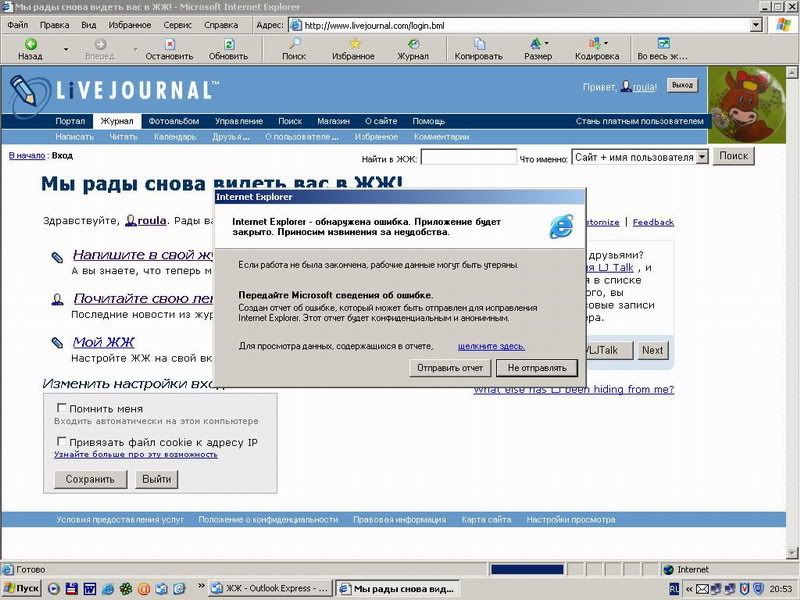This screenshot has width=800, height=600.
Task: Open the Журнал history toolbar icon
Action: 413,44
